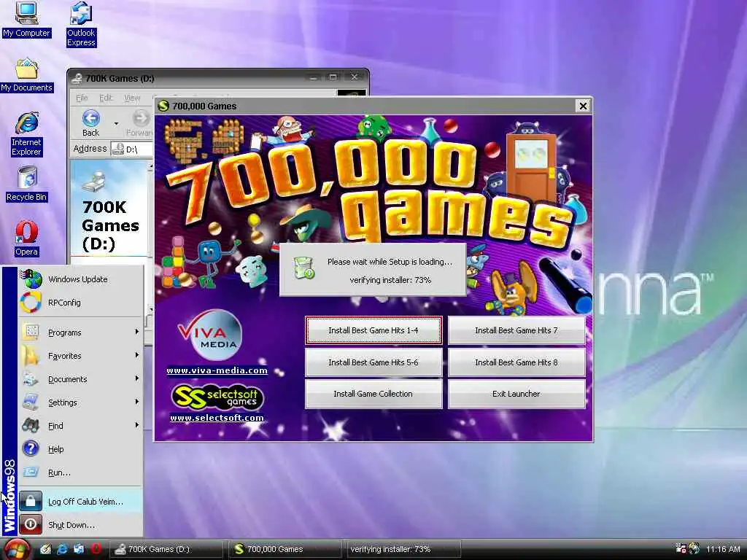Viewport: 747px width, 560px height.
Task: Close the 700,000 Games launcher window
Action: (583, 106)
